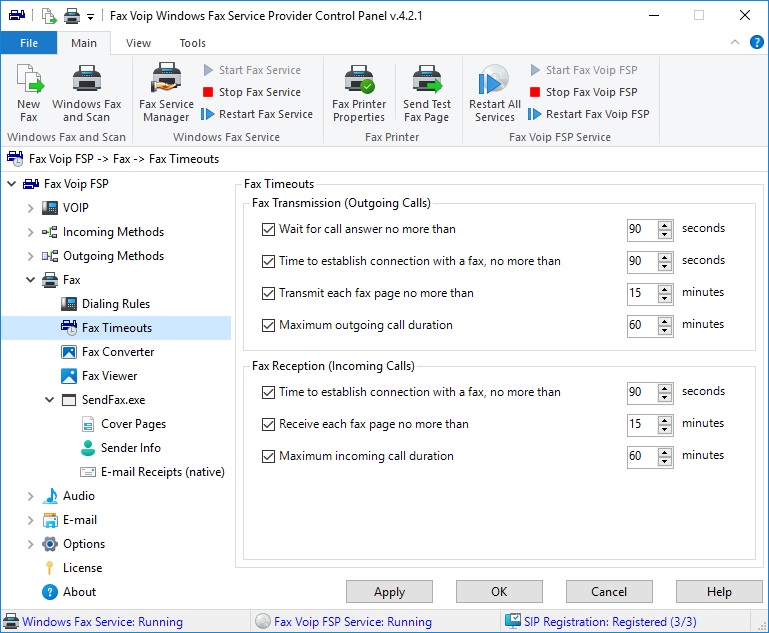Toggle Transmit each fax page checkbox

point(268,293)
